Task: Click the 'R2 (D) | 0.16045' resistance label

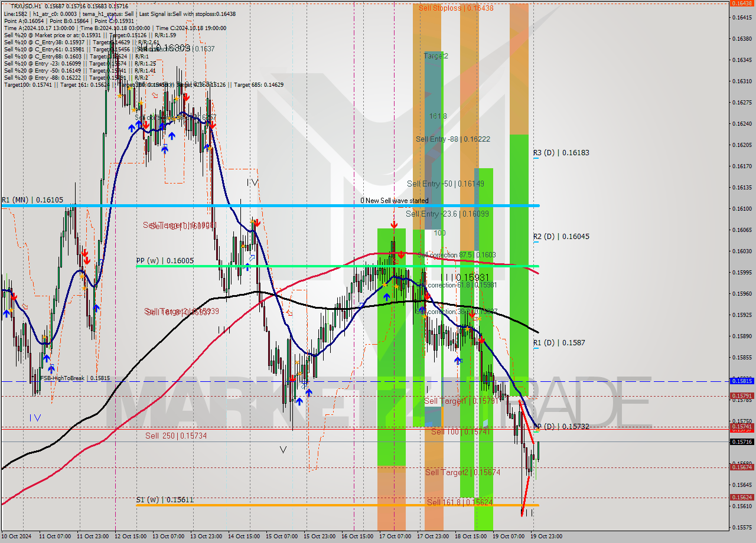Action: (561, 237)
